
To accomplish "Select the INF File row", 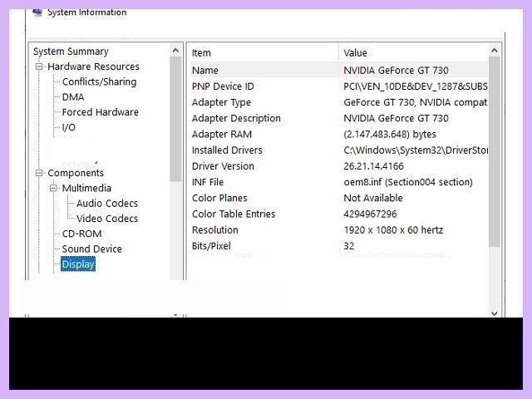I will pos(338,182).
